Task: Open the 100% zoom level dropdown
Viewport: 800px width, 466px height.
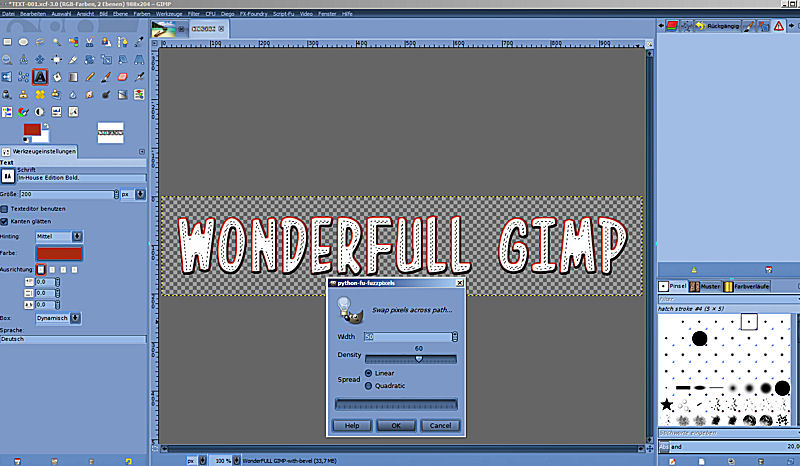Action: [x=226, y=460]
